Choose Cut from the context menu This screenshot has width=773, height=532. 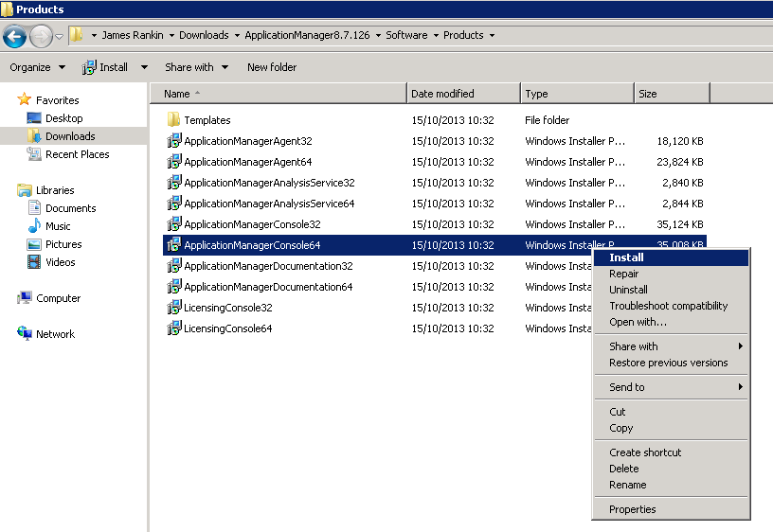671,412
